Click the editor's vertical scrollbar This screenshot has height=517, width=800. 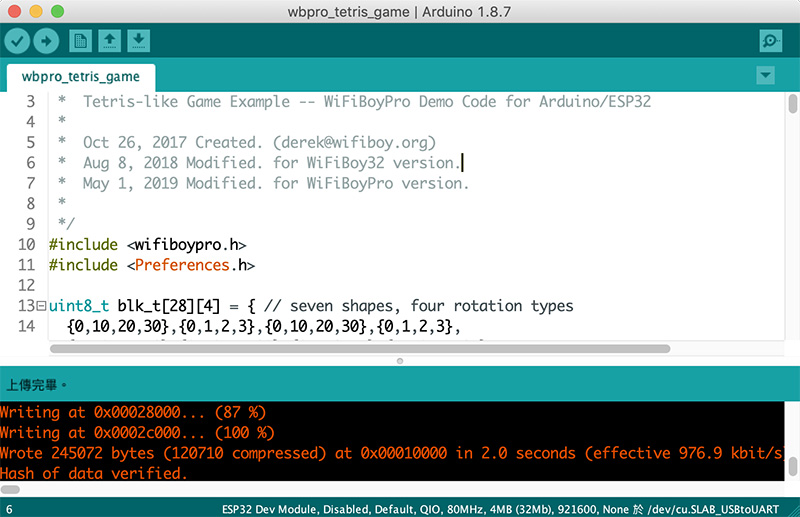[x=792, y=105]
